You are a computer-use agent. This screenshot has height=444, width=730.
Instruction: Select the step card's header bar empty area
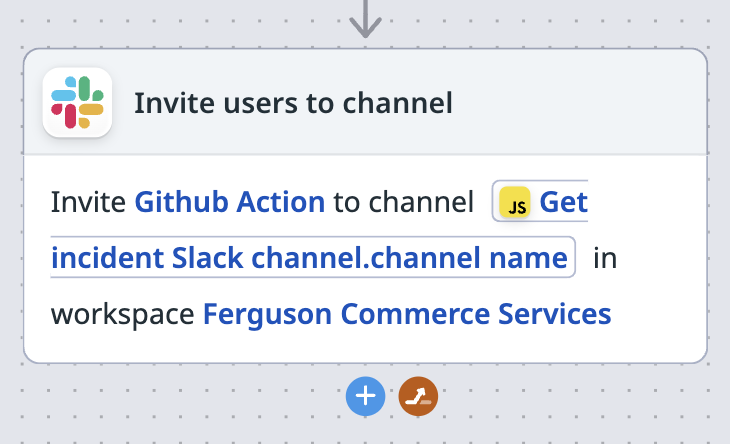[x=580, y=103]
